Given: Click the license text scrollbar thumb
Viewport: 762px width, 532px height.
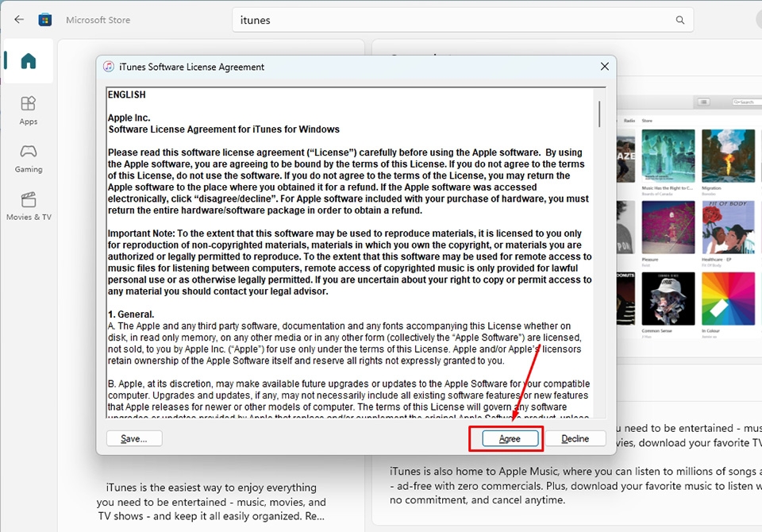Looking at the screenshot, I should (x=600, y=114).
